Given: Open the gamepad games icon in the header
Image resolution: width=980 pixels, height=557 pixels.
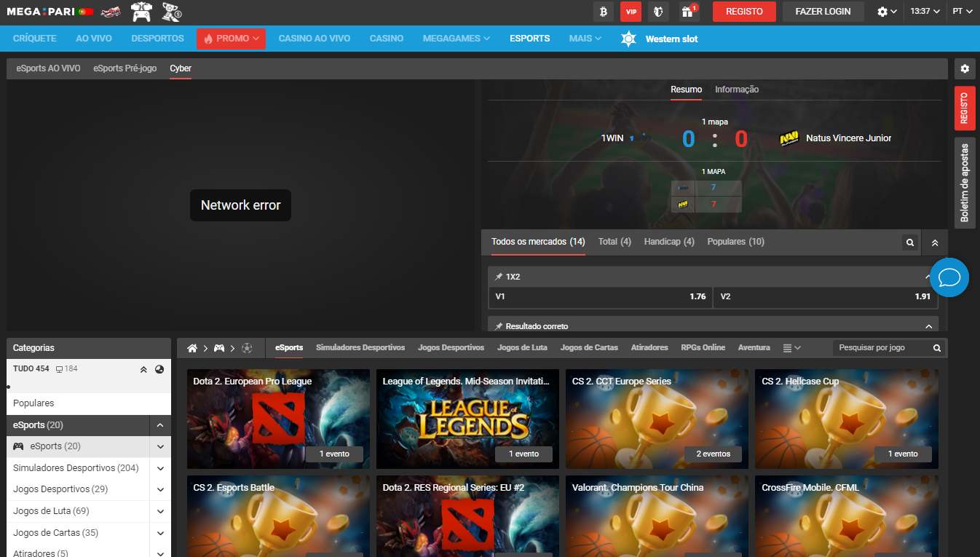Looking at the screenshot, I should (x=141, y=12).
